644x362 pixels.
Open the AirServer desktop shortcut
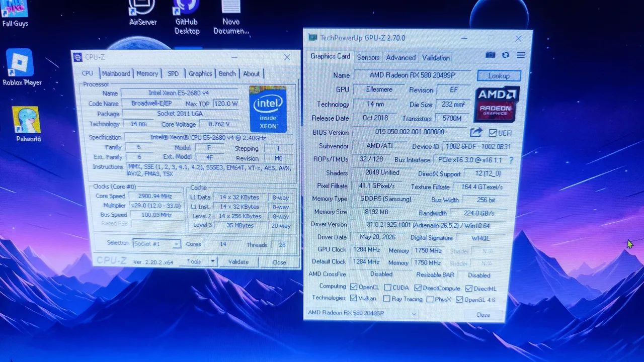[x=143, y=13]
